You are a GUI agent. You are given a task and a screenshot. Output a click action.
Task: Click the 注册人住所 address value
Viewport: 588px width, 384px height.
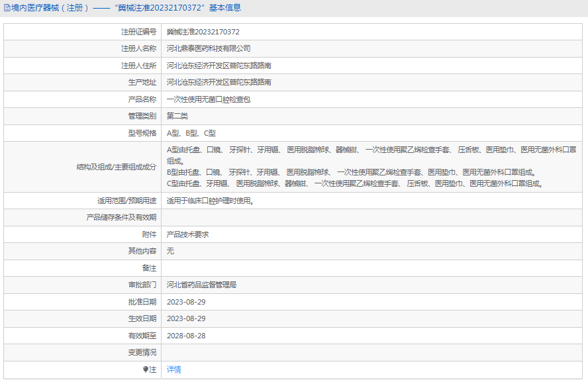pos(219,66)
